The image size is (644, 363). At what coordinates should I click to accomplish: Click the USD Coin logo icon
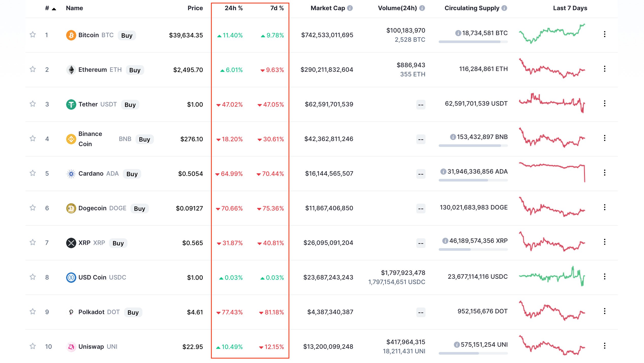coord(71,277)
